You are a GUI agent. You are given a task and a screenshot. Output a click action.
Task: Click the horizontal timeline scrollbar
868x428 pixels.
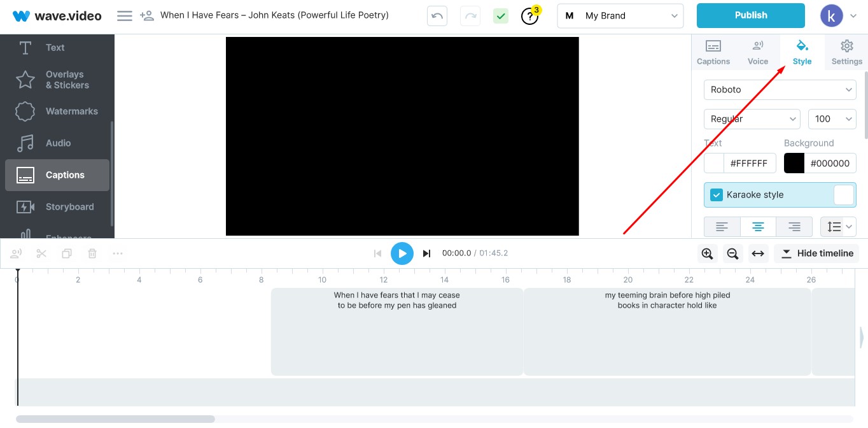pos(115,419)
